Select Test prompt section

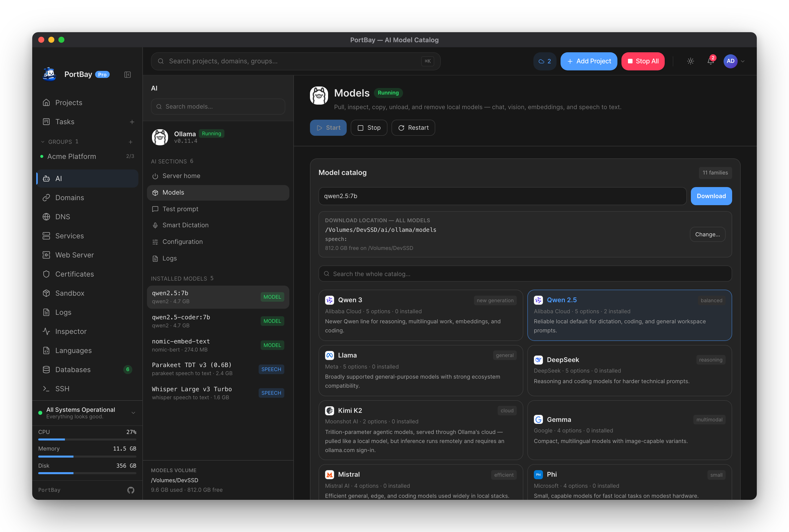tap(218, 209)
